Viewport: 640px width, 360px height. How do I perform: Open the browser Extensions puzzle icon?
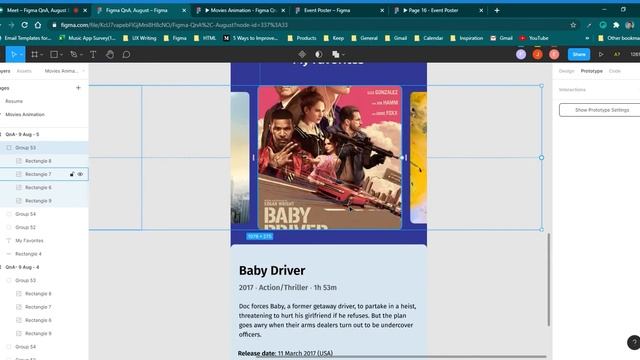(616, 25)
